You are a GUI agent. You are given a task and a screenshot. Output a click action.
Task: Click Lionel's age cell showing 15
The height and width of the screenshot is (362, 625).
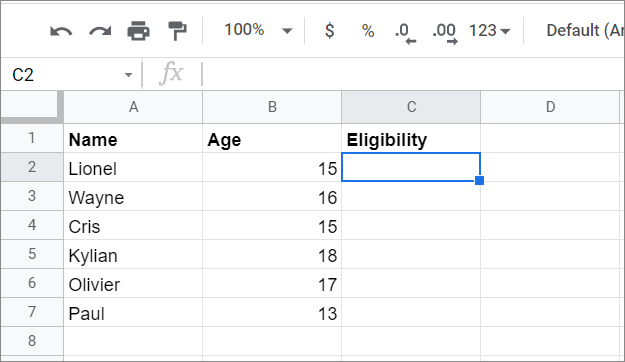(272, 167)
